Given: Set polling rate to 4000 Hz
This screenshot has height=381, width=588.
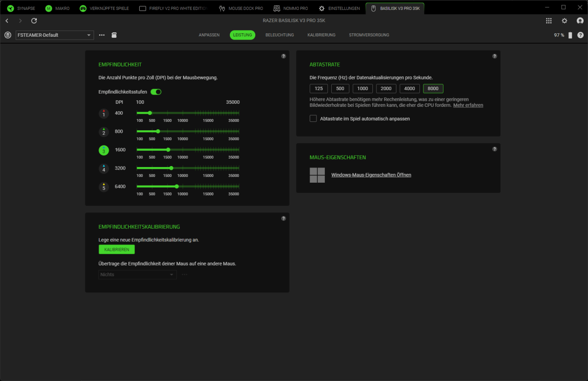Looking at the screenshot, I should [410, 89].
